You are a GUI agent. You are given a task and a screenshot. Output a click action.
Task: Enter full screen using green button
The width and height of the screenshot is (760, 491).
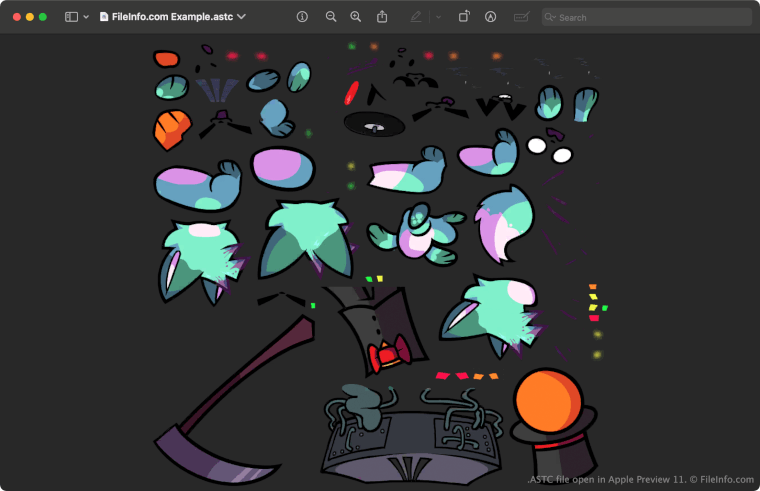[x=43, y=17]
